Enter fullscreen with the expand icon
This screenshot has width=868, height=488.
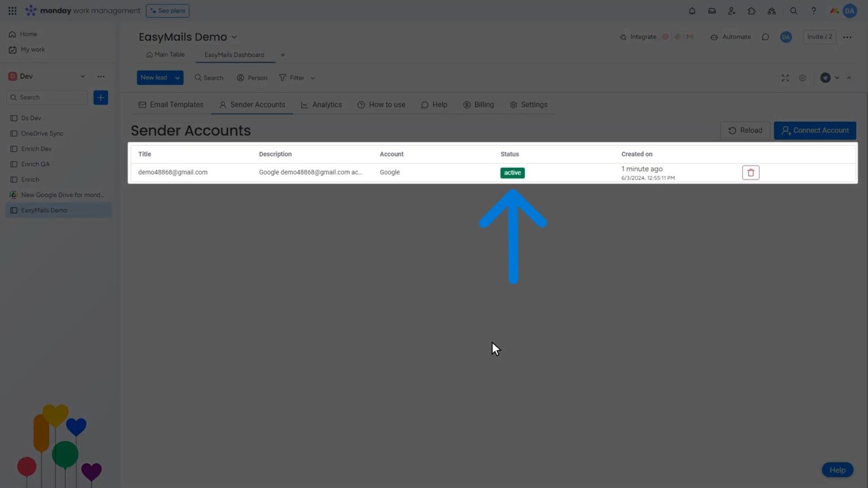click(785, 78)
